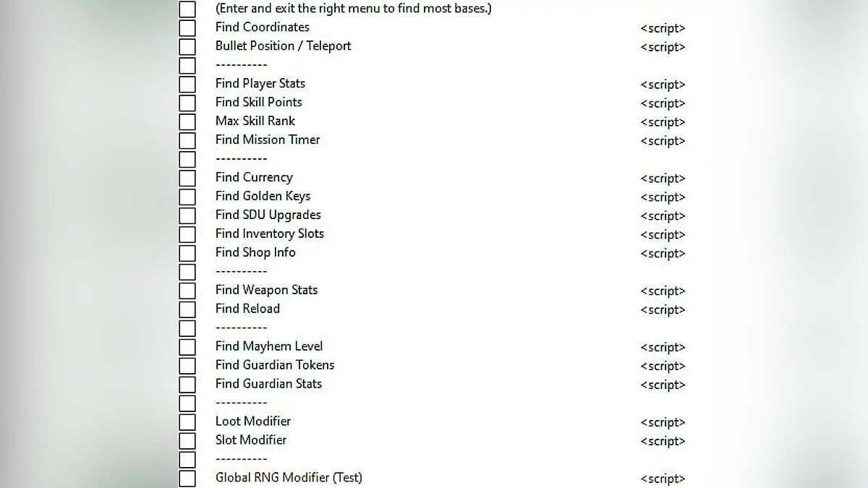Tick the Bullet Position / Teleport checkbox
This screenshot has height=488, width=868.
(x=187, y=47)
